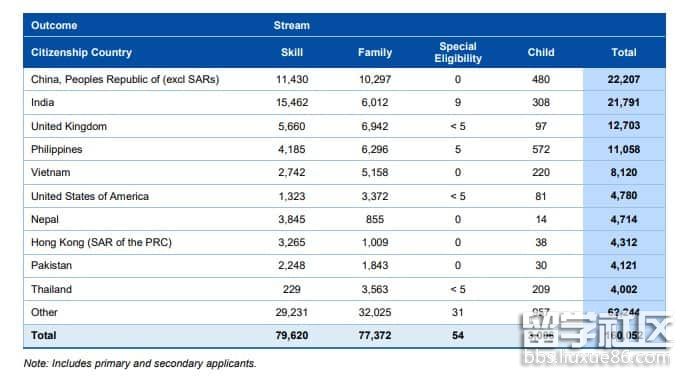Click United States of America row label

point(90,196)
